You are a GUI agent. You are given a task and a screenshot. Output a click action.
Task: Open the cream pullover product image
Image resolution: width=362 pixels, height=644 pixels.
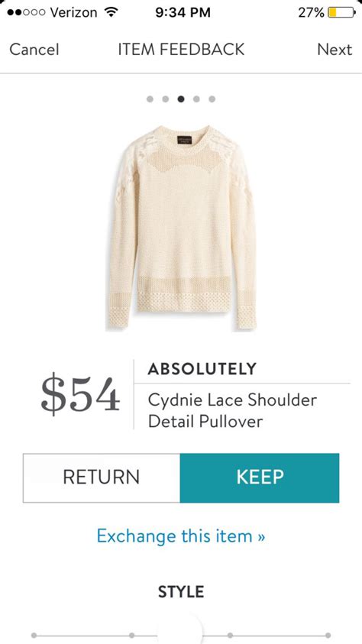pos(182,227)
